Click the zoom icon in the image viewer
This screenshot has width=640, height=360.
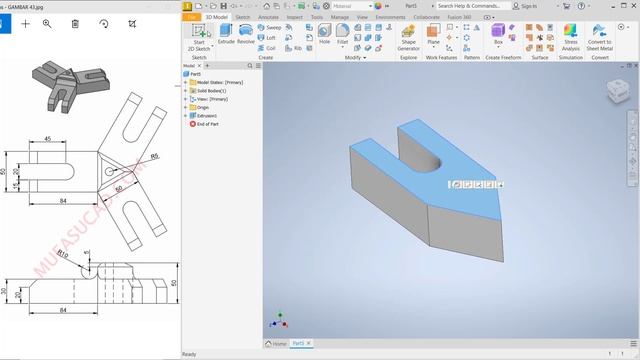click(x=47, y=24)
